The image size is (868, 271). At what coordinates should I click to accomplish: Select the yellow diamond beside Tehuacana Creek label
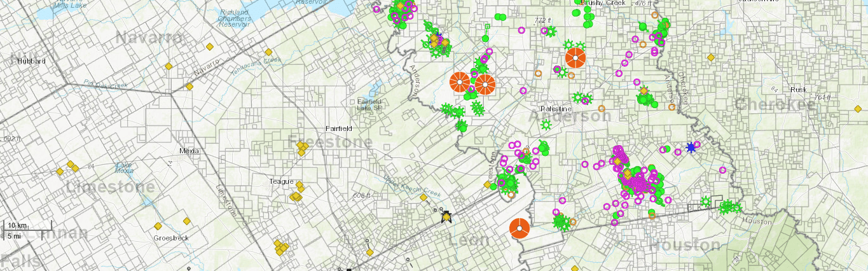(268, 52)
